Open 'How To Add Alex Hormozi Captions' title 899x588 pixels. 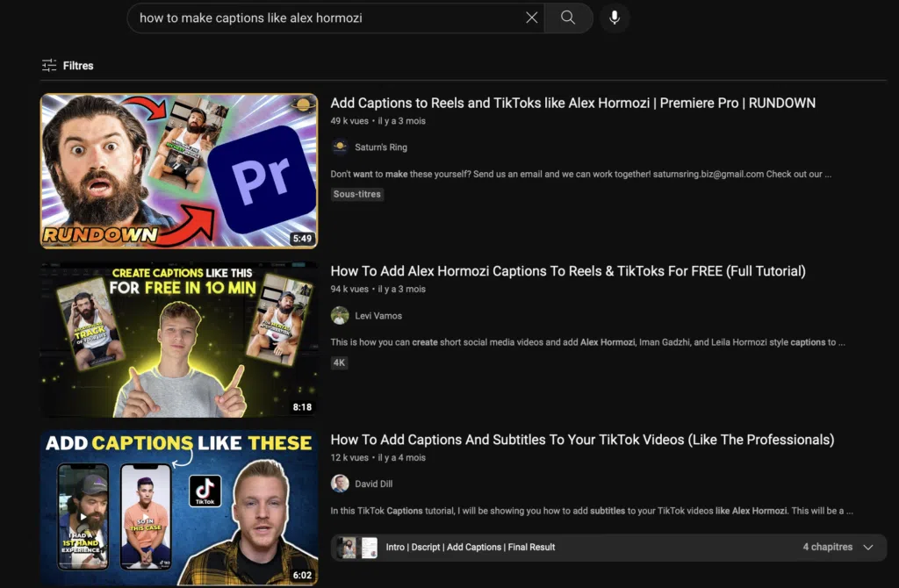click(568, 271)
